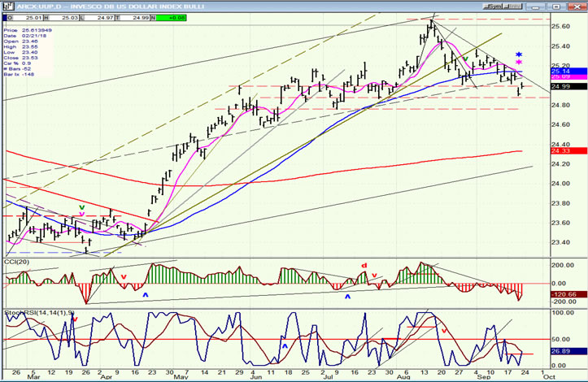This screenshot has height=382, width=588.
Task: Click the red v marker next to d in CCI
Action: 374,276
